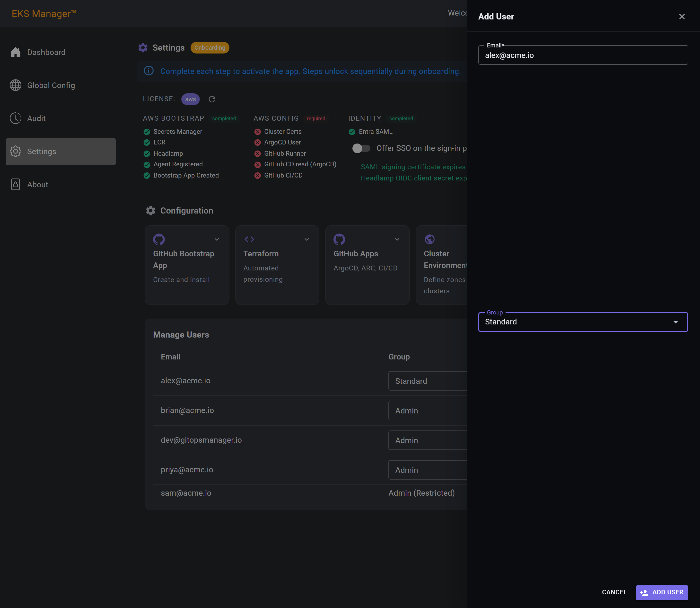Image resolution: width=700 pixels, height=608 pixels.
Task: Select Settings in the sidebar
Action: (x=61, y=152)
